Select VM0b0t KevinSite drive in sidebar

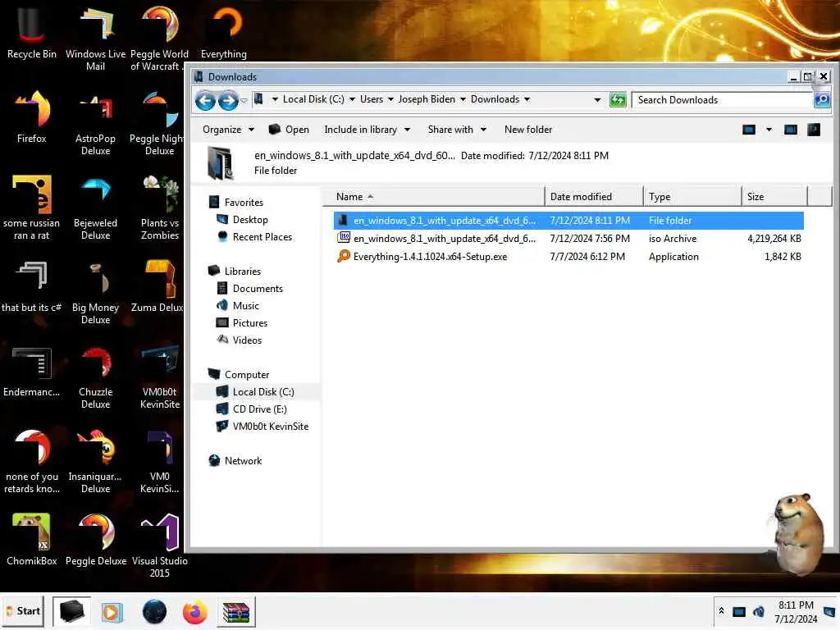(262, 427)
